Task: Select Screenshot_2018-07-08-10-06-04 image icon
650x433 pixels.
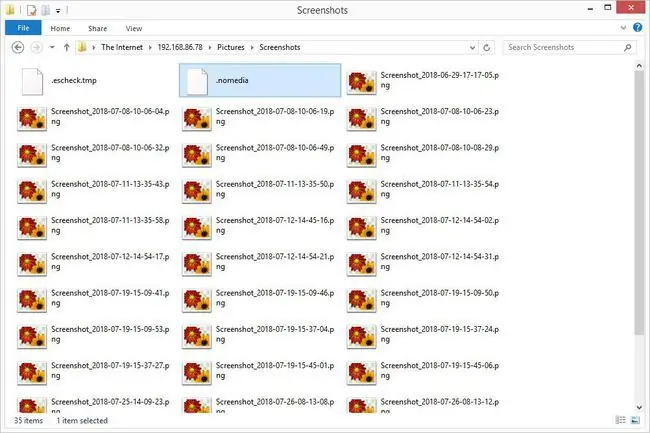Action: point(32,119)
